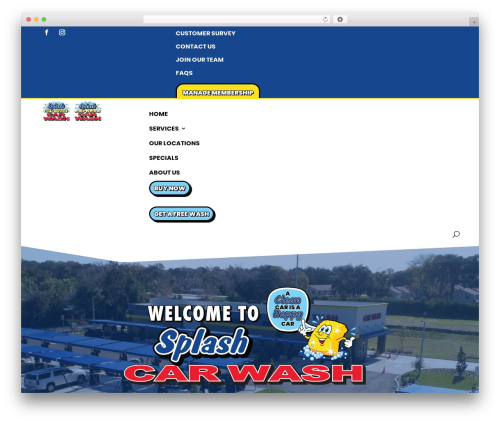The width and height of the screenshot is (500, 423).
Task: Click the Manage Membership button
Action: point(218,92)
